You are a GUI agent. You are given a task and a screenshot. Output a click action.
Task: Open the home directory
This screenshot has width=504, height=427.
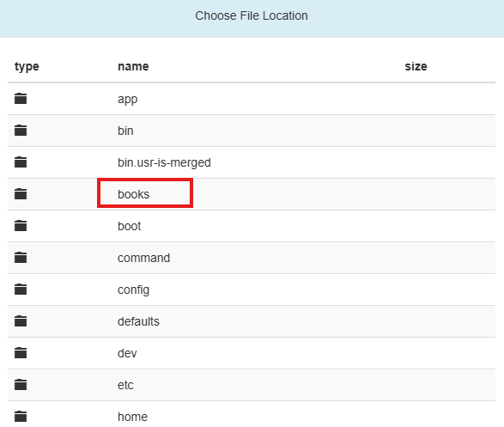[132, 417]
